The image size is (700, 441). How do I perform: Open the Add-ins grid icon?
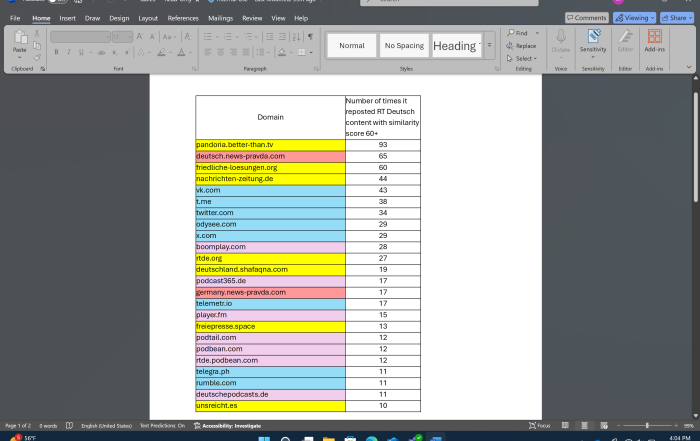(x=655, y=36)
